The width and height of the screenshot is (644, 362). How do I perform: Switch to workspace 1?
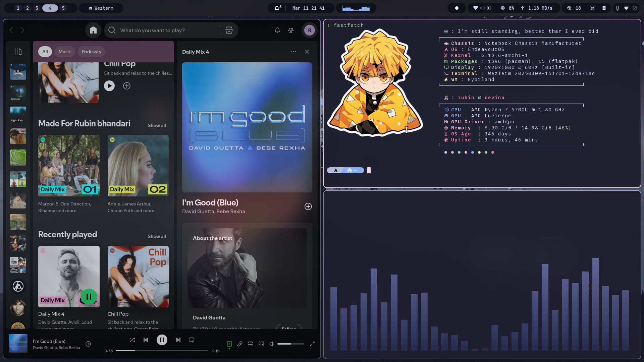tap(18, 8)
